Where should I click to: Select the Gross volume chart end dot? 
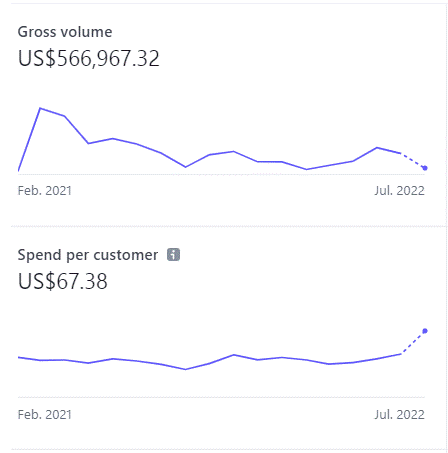pyautogui.click(x=425, y=168)
